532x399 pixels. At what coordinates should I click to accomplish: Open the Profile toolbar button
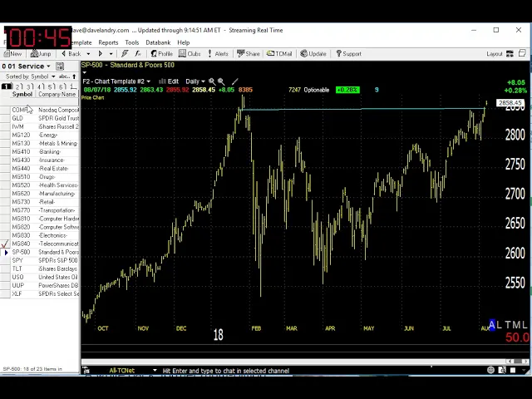click(161, 53)
